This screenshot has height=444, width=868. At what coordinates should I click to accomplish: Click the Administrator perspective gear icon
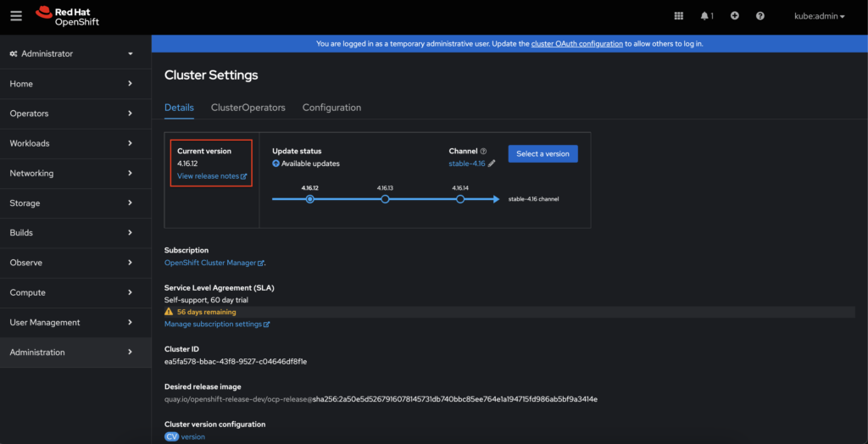point(14,53)
